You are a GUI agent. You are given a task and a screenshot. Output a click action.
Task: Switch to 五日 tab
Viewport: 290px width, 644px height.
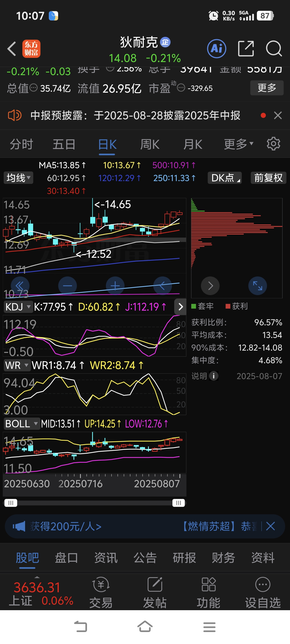[x=64, y=144]
